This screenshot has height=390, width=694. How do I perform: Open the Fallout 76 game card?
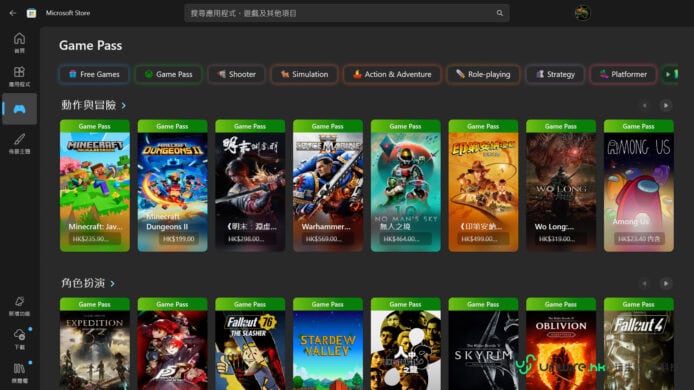[250, 344]
